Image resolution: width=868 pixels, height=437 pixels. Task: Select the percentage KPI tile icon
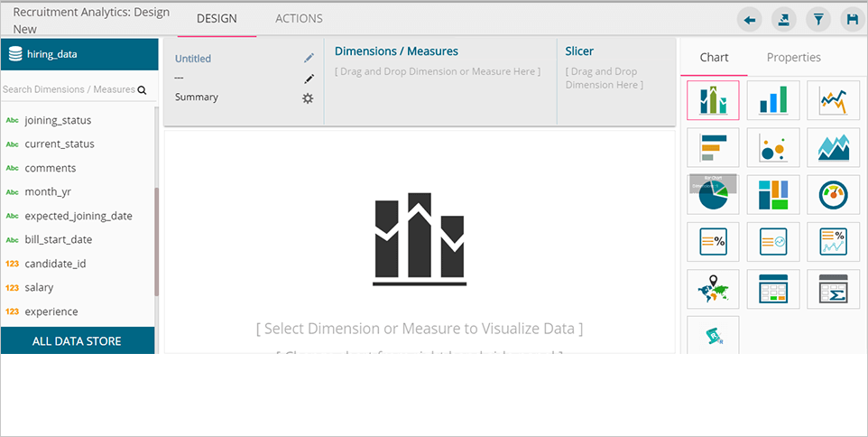click(x=713, y=241)
